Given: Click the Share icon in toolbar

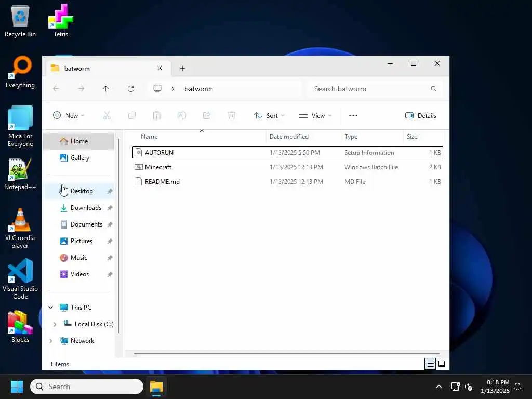Looking at the screenshot, I should click(x=207, y=116).
